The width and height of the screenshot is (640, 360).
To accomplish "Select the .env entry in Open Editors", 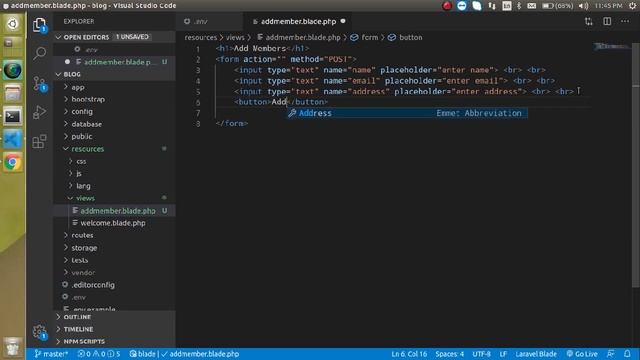I will click(x=115, y=49).
